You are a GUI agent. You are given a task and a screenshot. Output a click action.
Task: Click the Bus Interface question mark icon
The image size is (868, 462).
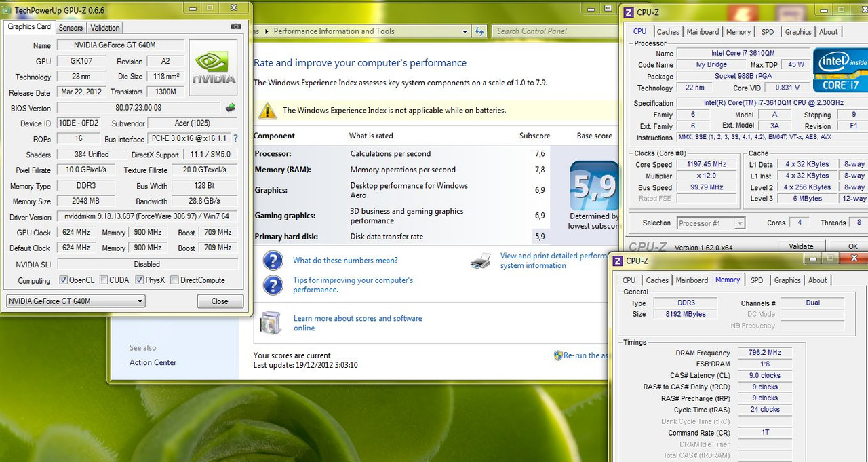pos(235,138)
